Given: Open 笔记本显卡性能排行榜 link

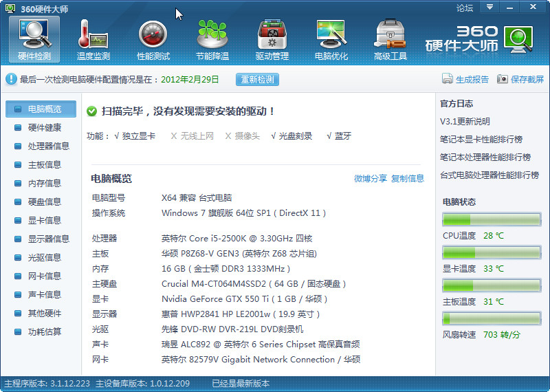Looking at the screenshot, I should point(481,140).
